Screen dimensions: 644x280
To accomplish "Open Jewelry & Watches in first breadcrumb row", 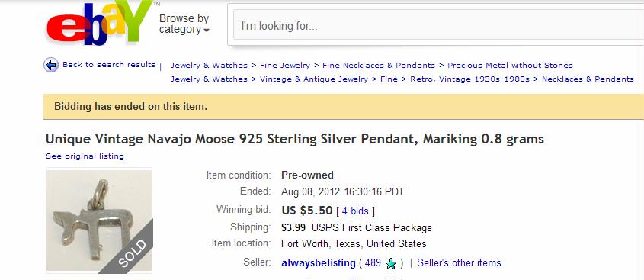I will pos(209,66).
